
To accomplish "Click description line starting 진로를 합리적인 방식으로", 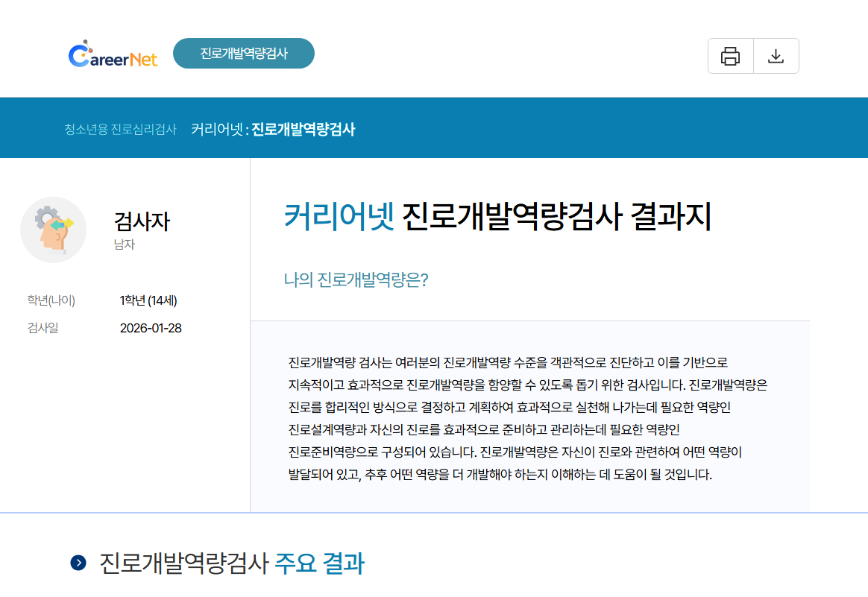I will [509, 408].
